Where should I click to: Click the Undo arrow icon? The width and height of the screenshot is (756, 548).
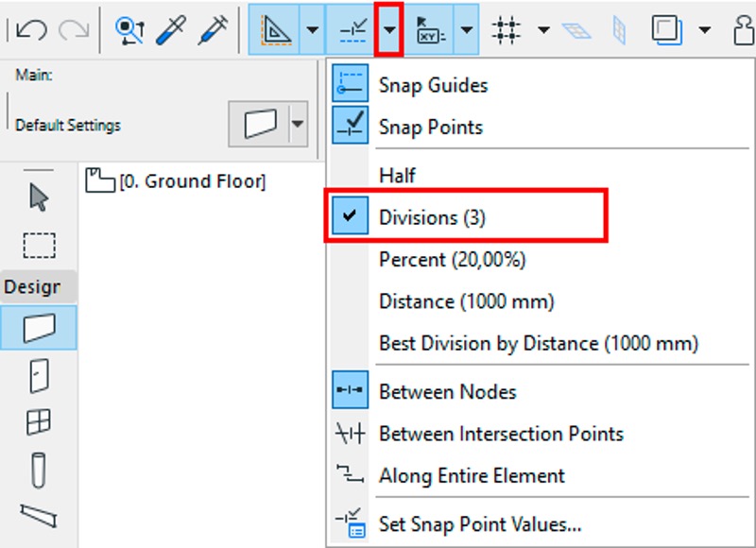31,30
